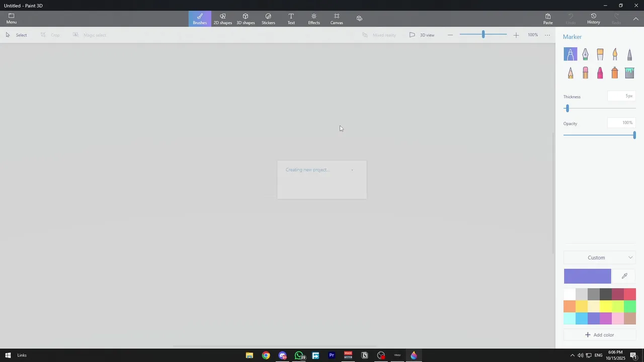
Task: Open the Text tab
Action: point(291,19)
